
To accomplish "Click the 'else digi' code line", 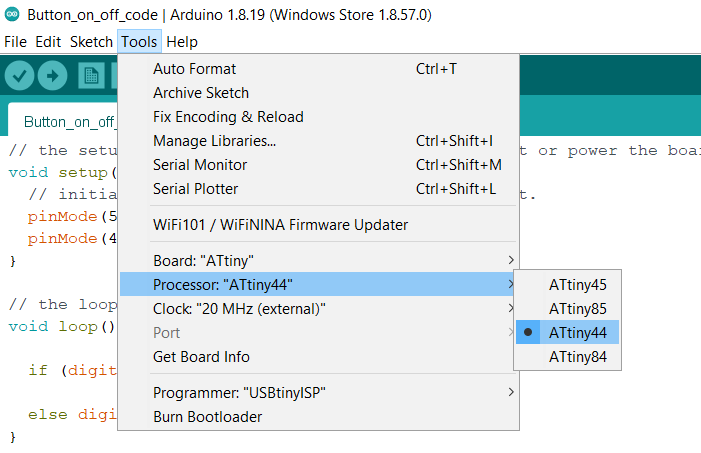I will tap(72, 415).
